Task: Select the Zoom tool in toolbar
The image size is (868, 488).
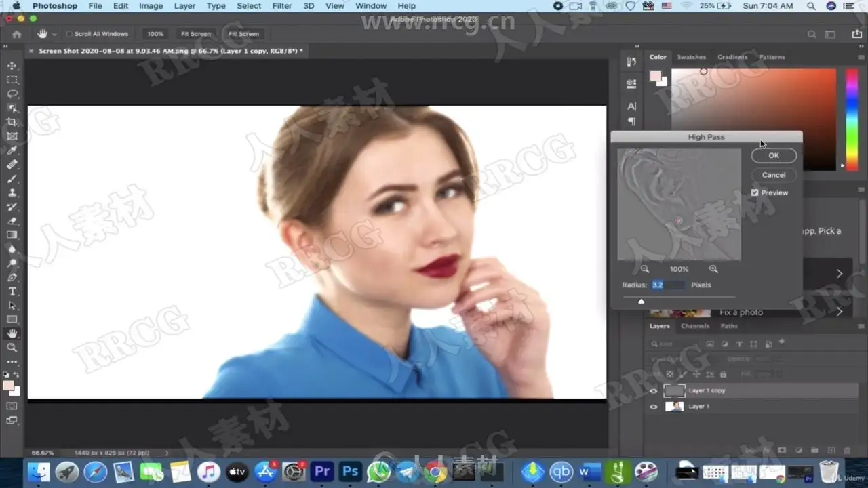Action: pos(12,348)
